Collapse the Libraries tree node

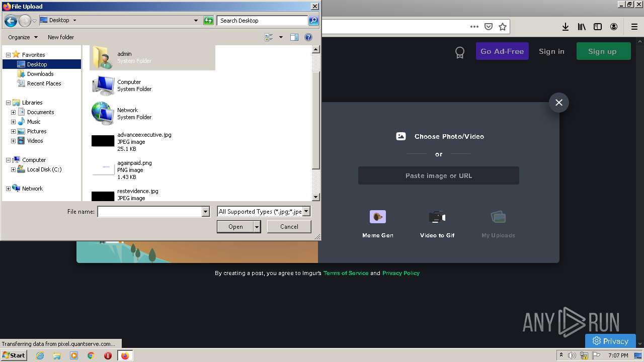click(x=8, y=103)
